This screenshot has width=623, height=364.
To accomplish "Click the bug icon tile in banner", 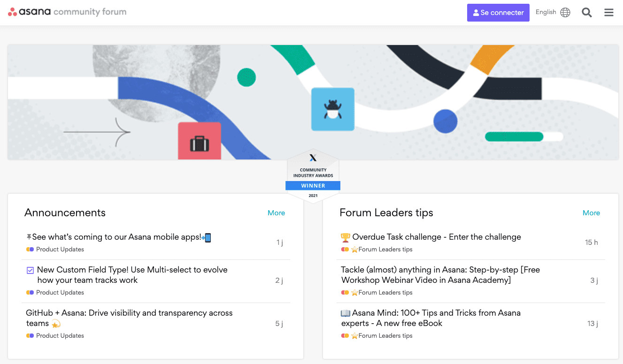I will pyautogui.click(x=333, y=109).
